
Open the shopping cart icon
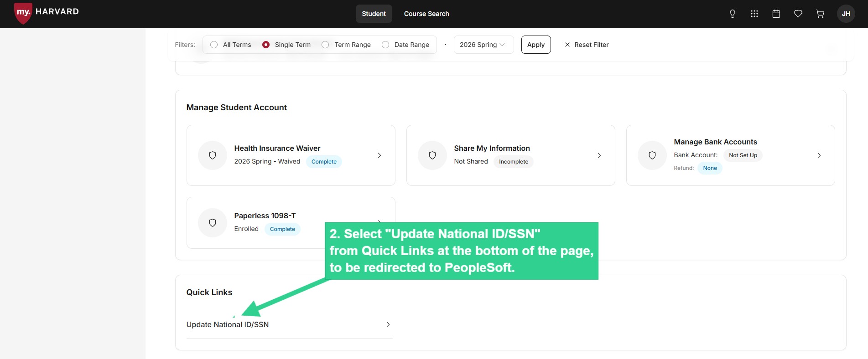click(x=820, y=14)
